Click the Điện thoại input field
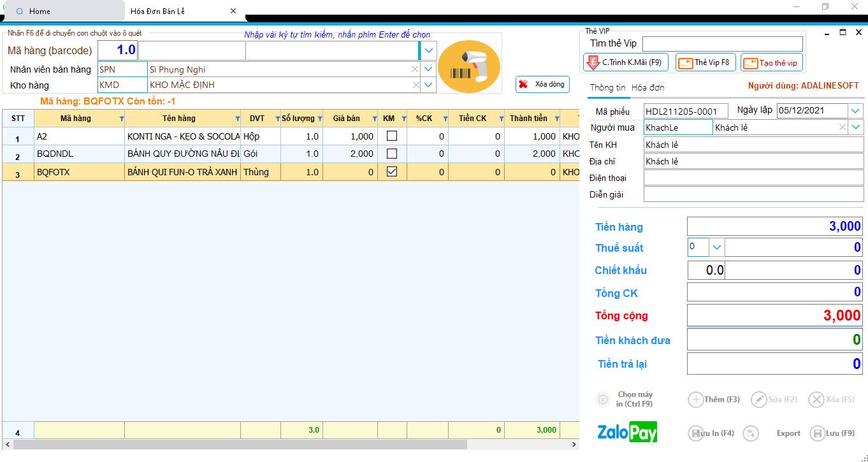 pyautogui.click(x=753, y=178)
